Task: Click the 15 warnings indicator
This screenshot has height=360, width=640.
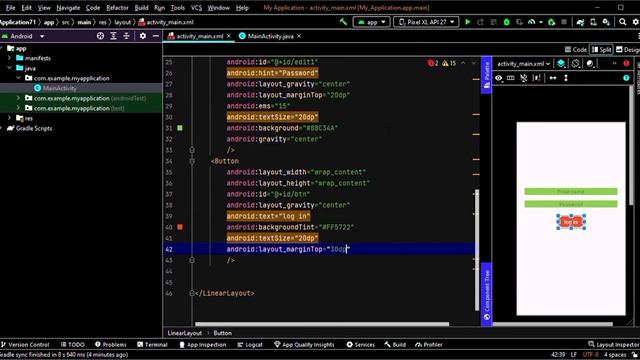Action: [x=449, y=63]
